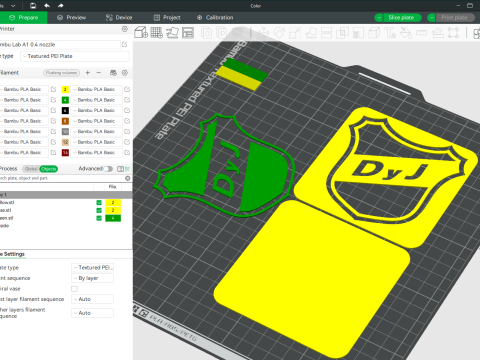Open the By layer print sequence dropdown
Image resolution: width=480 pixels, height=360 pixels.
click(x=92, y=278)
